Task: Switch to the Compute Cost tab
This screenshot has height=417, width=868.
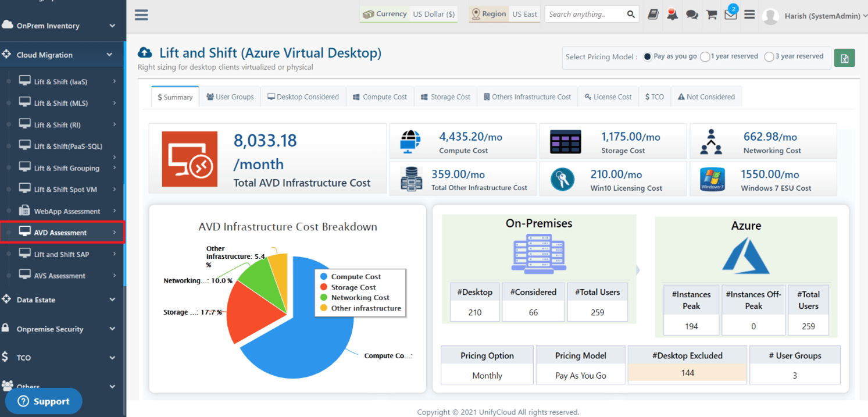Action: coord(380,97)
